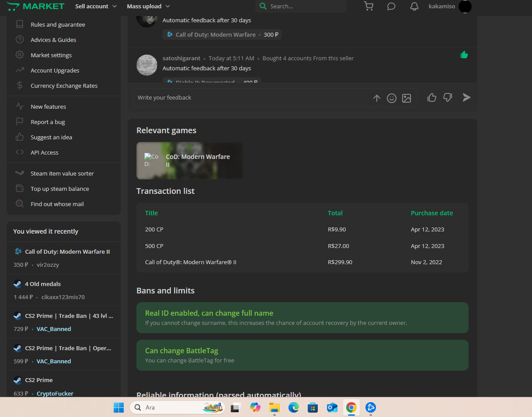This screenshot has height=417, width=532.
Task: Click the Suggest an idea thumbs-up icon
Action: pos(20,137)
